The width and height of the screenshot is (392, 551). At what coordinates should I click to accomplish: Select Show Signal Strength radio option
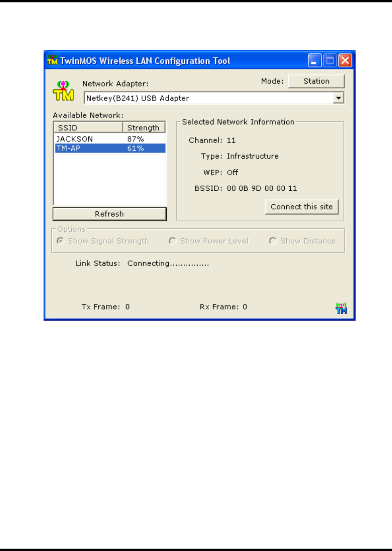(x=103, y=241)
